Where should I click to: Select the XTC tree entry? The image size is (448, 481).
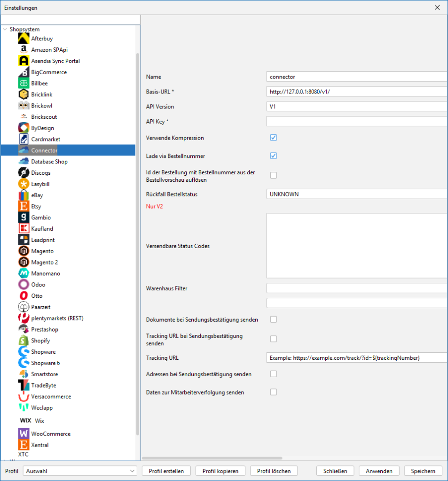(x=23, y=454)
